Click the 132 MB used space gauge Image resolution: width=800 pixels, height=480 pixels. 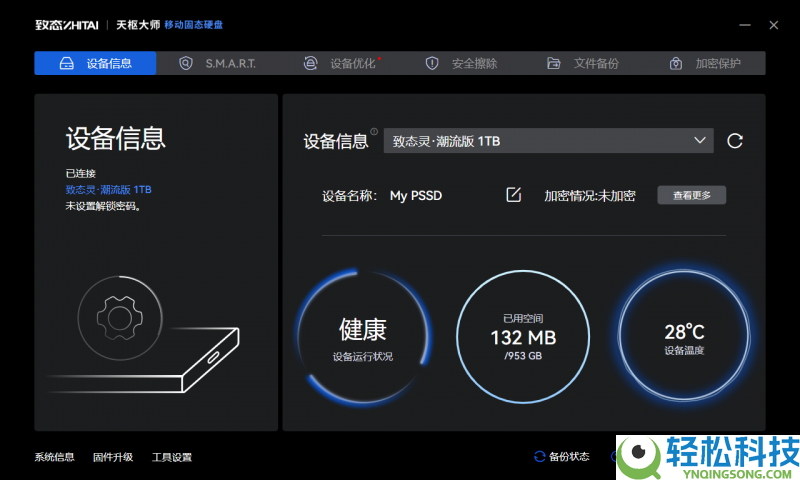[524, 336]
